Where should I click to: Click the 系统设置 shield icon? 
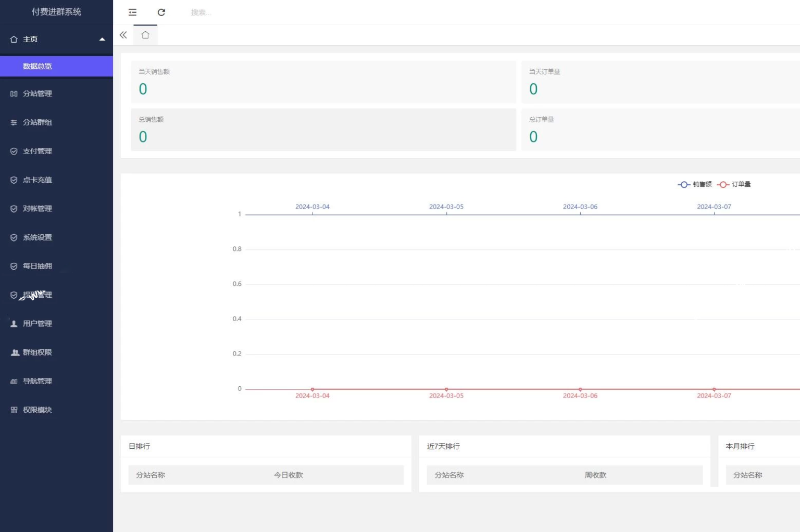tap(14, 237)
